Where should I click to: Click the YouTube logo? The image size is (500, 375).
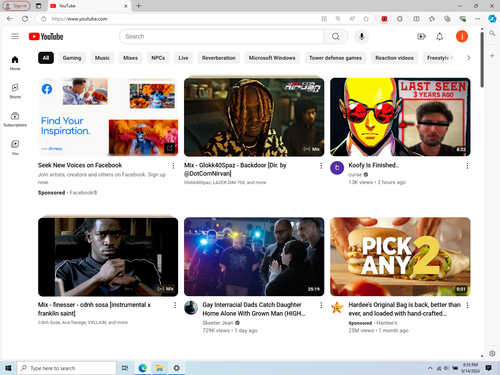click(46, 36)
